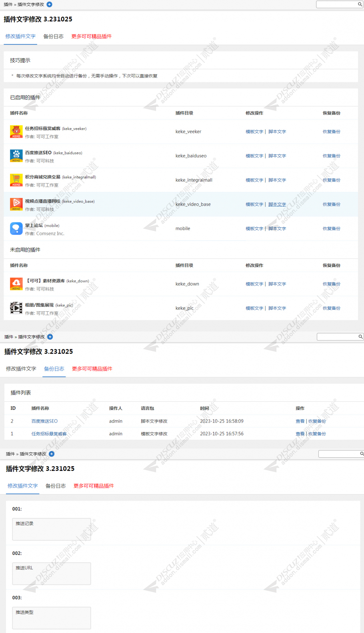
Task: Open 模板文字 for the mobile plugin
Action: (254, 228)
